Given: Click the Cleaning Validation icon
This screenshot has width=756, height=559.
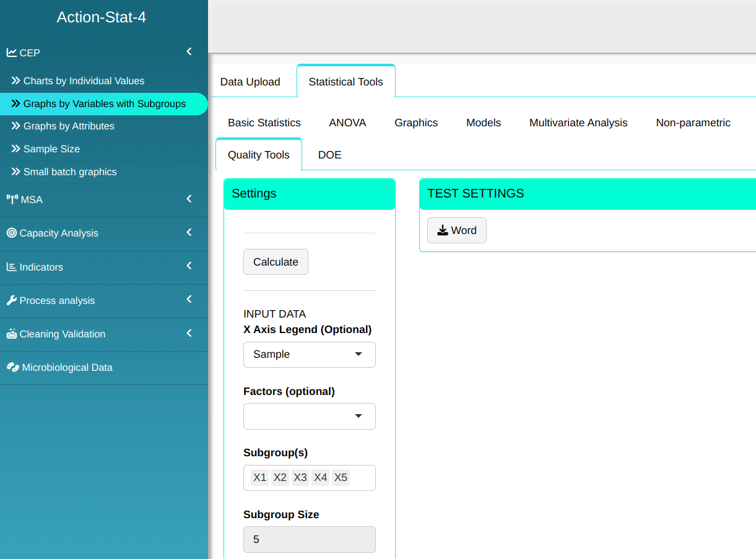Looking at the screenshot, I should 12,334.
